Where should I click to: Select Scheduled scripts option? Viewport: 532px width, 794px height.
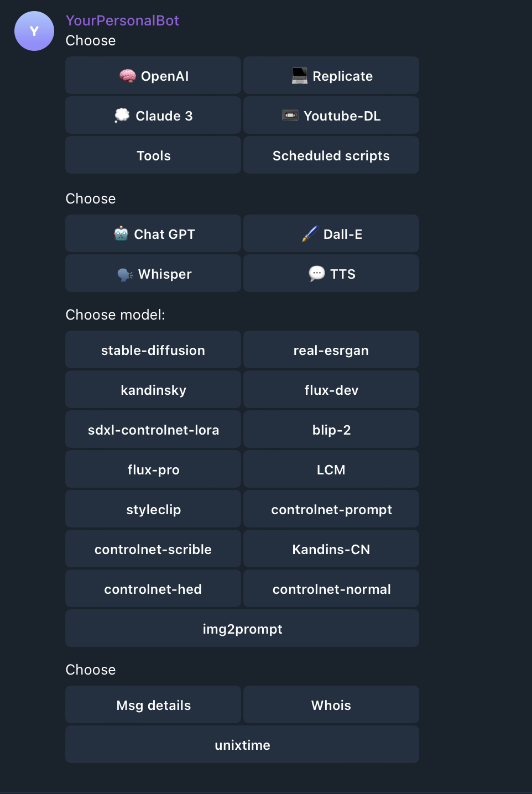pos(331,155)
